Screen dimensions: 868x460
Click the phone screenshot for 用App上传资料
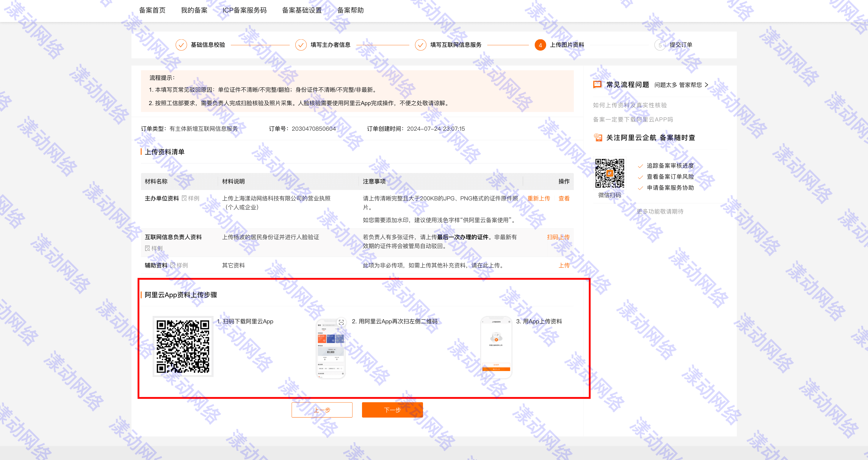tap(496, 347)
